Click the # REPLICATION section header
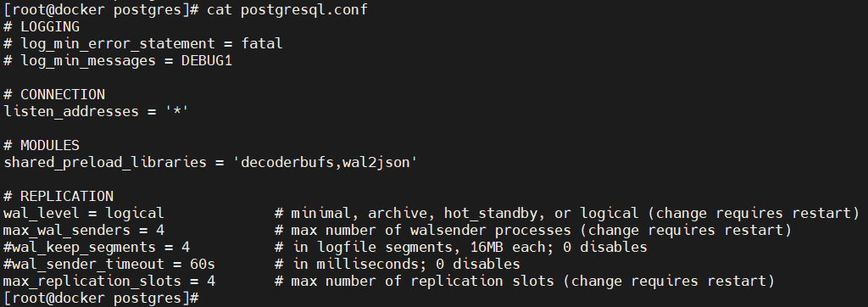868x307 pixels. (58, 196)
